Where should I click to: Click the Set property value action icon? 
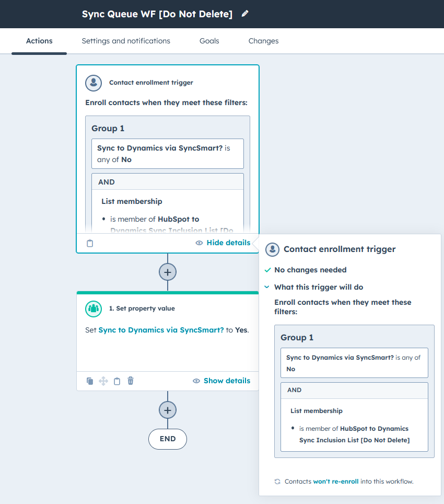point(94,308)
